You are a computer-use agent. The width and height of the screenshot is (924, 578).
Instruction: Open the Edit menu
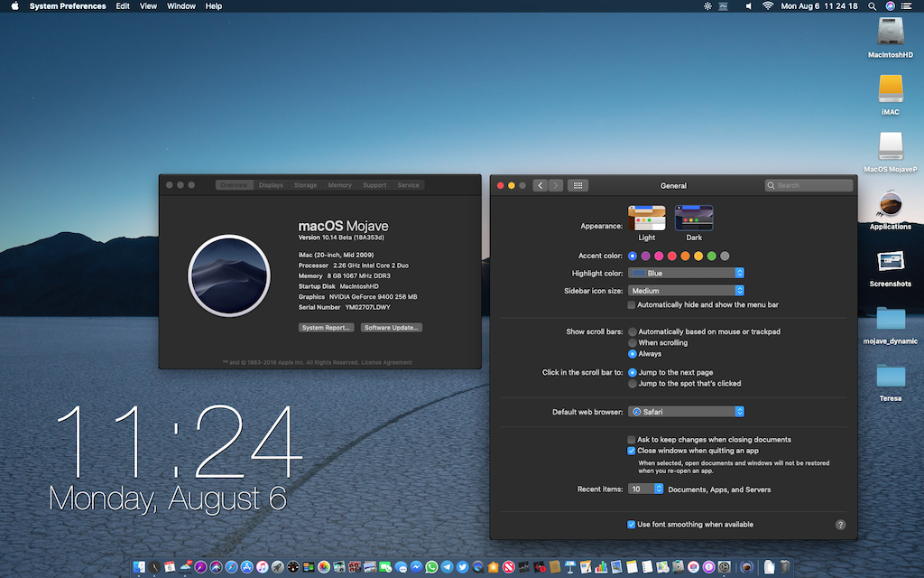pyautogui.click(x=123, y=6)
